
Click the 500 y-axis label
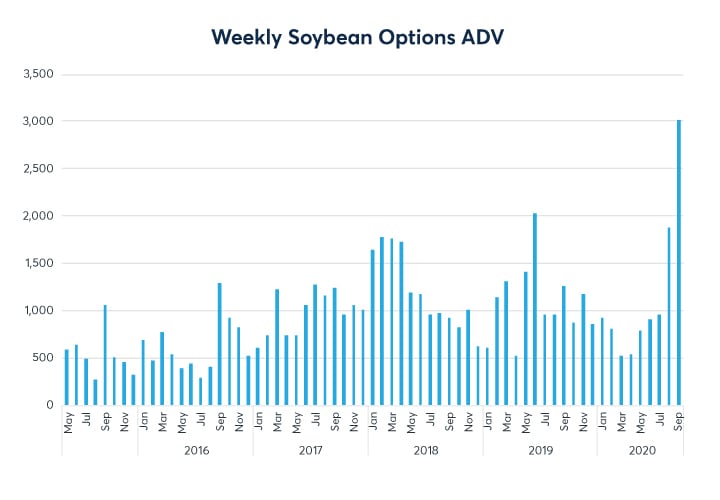[43, 358]
